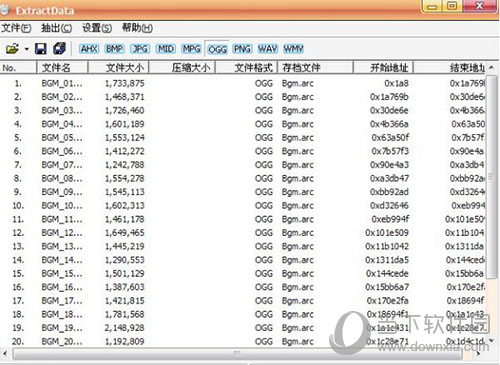Image resolution: width=500 pixels, height=365 pixels.
Task: Click the vertical scrollbar thumb
Action: click(492, 177)
